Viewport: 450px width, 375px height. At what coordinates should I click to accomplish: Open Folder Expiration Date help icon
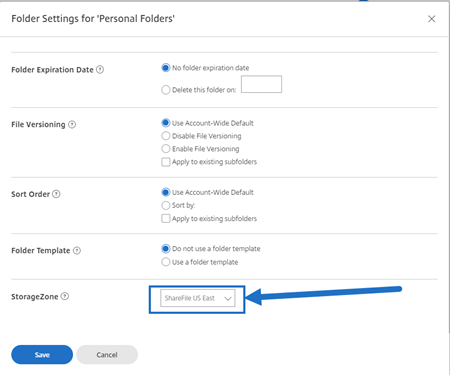click(100, 69)
